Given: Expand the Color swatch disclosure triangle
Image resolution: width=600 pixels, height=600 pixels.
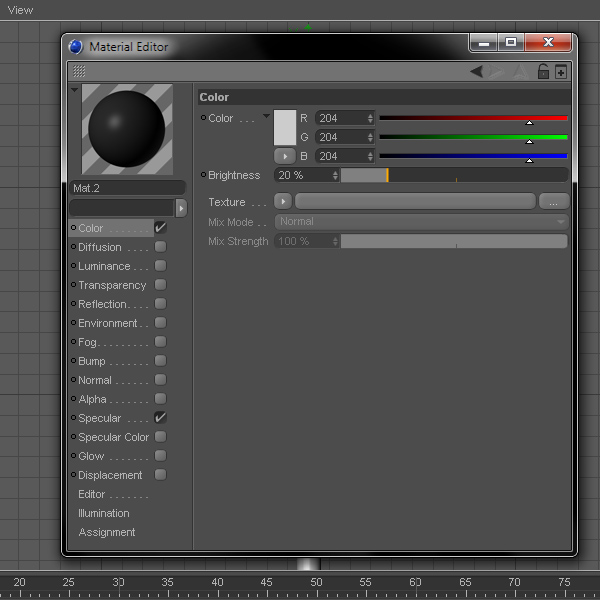Looking at the screenshot, I should point(266,116).
